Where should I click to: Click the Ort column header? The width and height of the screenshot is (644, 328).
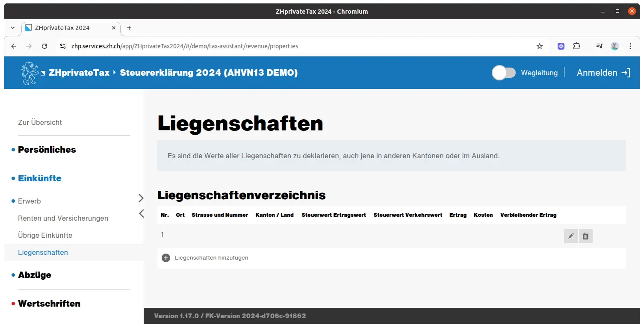coord(180,215)
